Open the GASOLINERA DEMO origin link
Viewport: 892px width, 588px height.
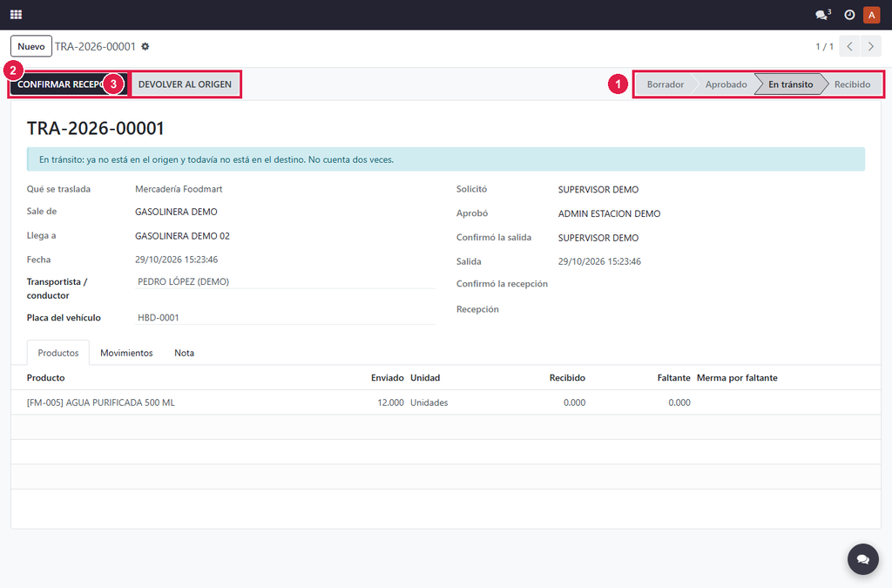pyautogui.click(x=176, y=212)
